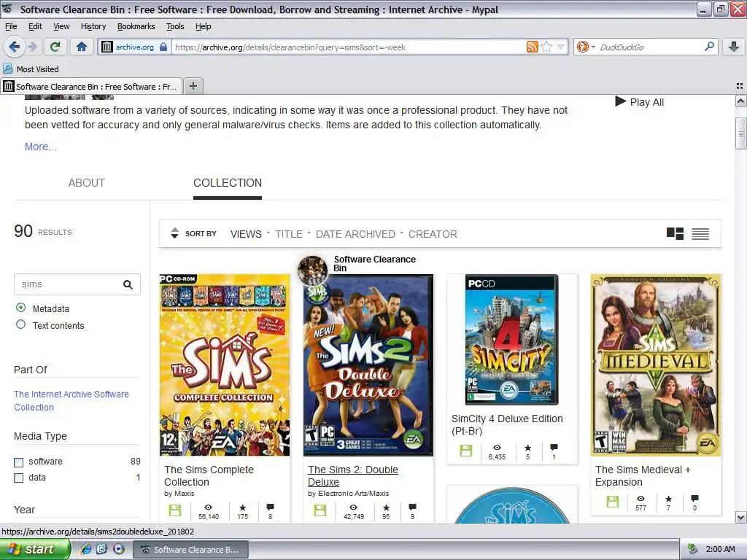747x560 pixels.
Task: Click software disk icon under SimCity 4 Deluxe
Action: 466,451
